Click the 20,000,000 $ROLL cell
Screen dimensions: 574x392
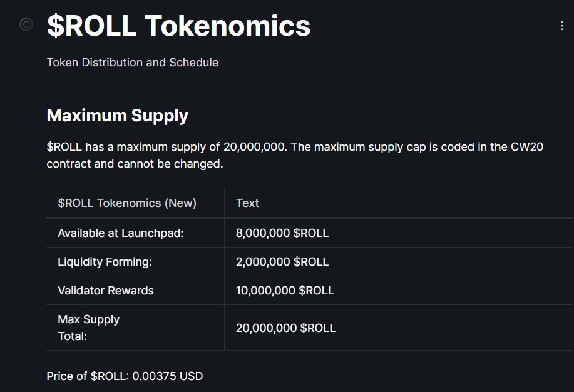286,328
